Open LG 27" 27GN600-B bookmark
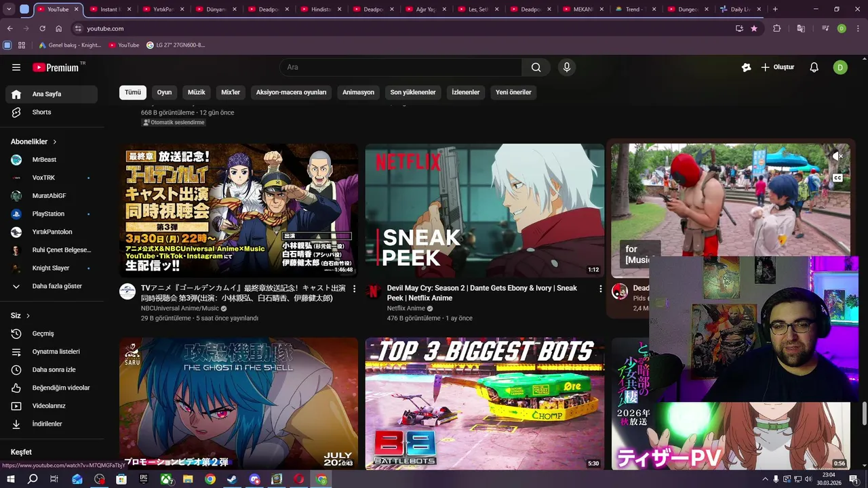The height and width of the screenshot is (488, 868). point(176,45)
